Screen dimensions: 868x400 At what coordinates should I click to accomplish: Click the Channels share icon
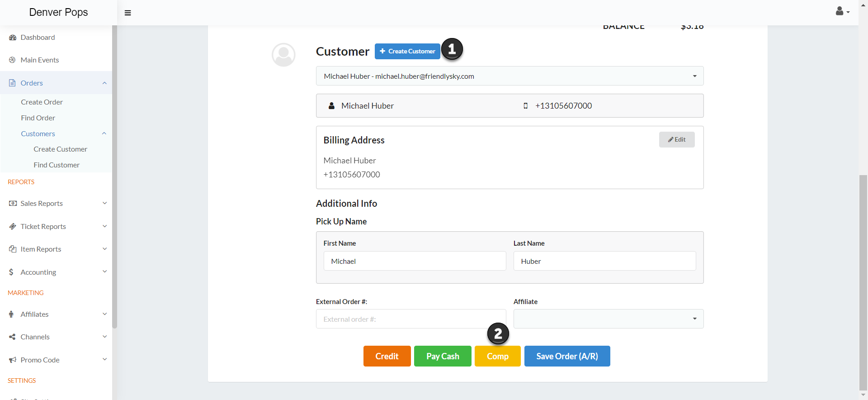click(x=13, y=337)
